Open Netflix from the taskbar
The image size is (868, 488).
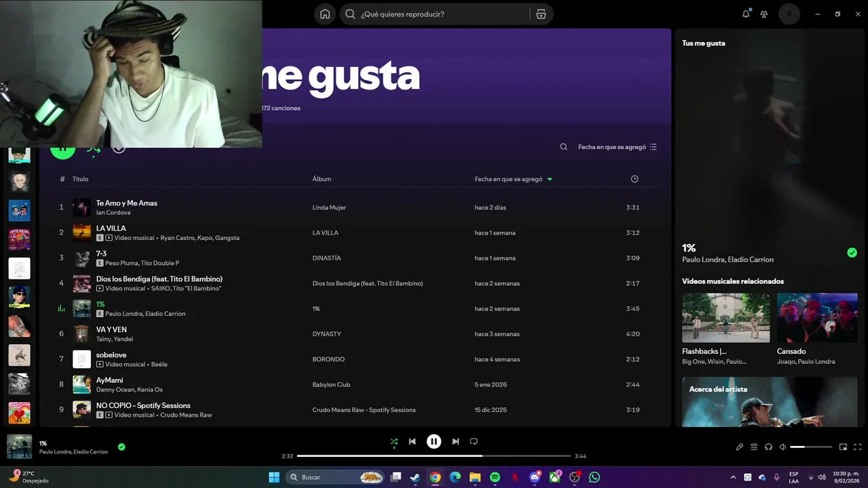515,477
